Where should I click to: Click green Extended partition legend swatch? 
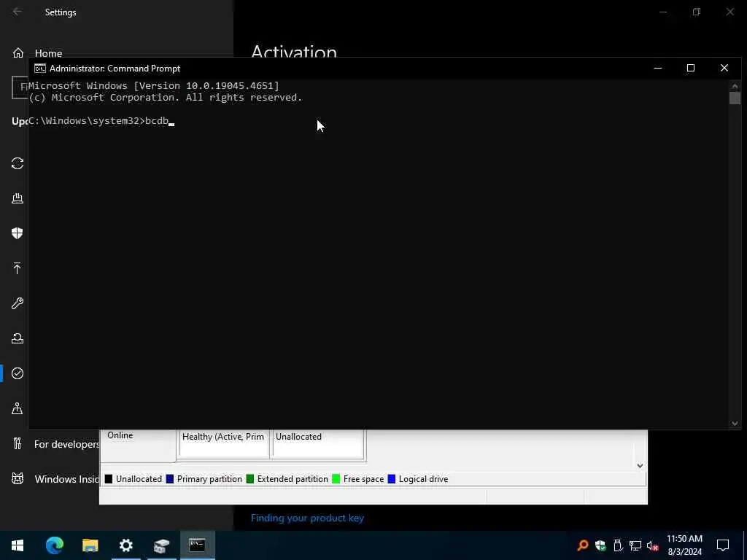coord(250,479)
